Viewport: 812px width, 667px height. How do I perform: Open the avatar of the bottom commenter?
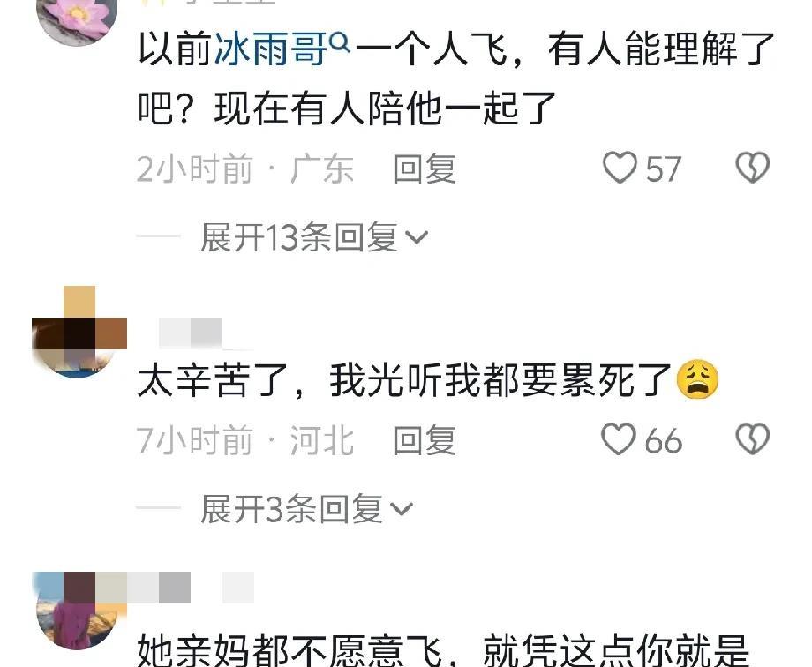point(79,611)
